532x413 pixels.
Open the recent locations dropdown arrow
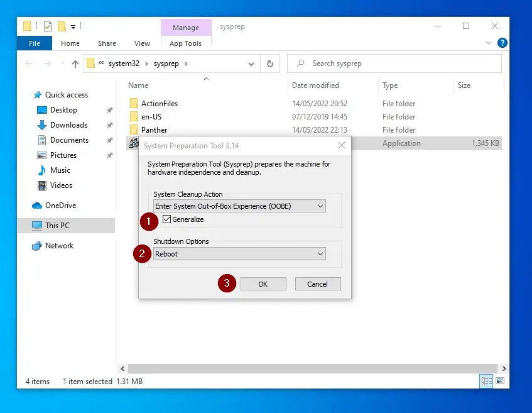62,63
